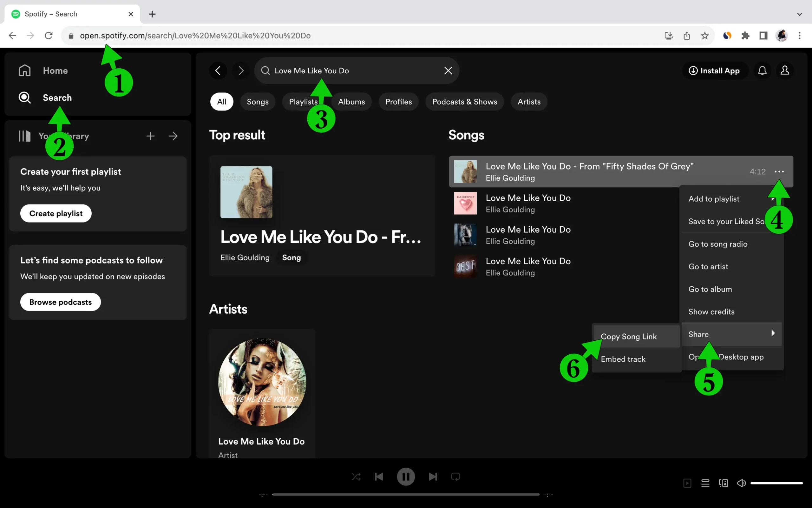Viewport: 812px width, 508px height.
Task: Select the Profiles filter chip
Action: point(399,102)
